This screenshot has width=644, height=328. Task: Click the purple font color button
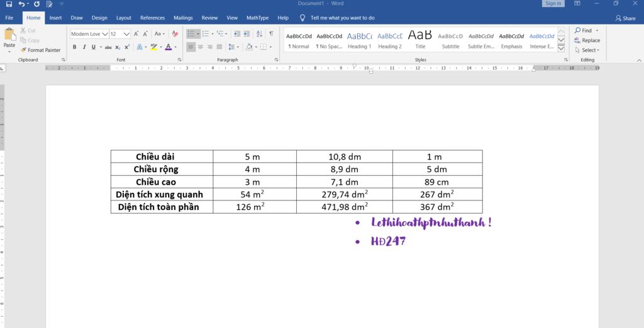(x=168, y=47)
